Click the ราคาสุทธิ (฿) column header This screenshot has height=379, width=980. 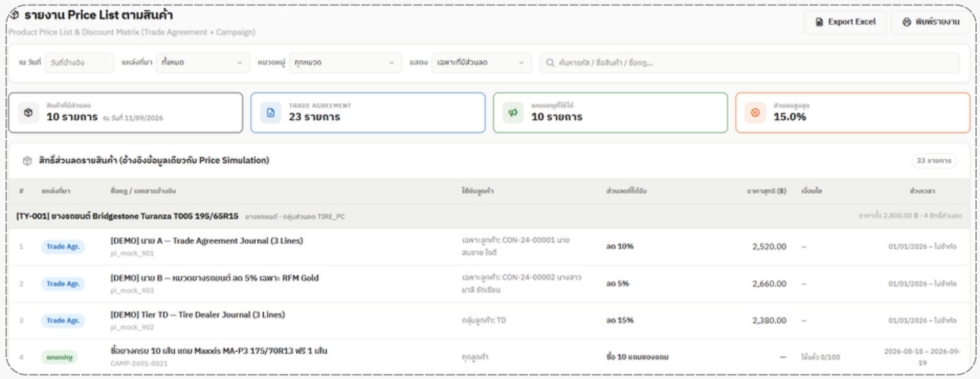pos(766,191)
